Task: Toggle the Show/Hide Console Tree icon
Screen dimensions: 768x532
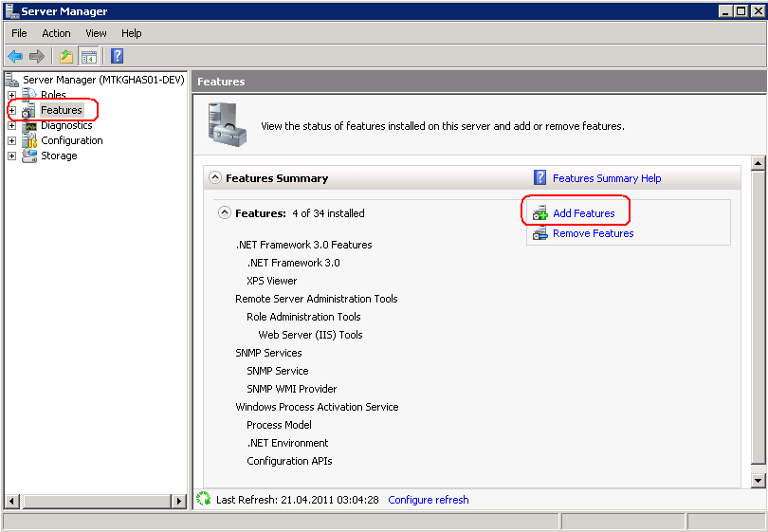Action: (x=89, y=56)
